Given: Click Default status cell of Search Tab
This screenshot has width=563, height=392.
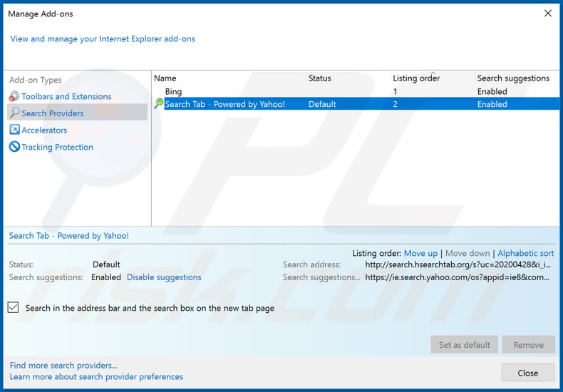Looking at the screenshot, I should point(322,104).
